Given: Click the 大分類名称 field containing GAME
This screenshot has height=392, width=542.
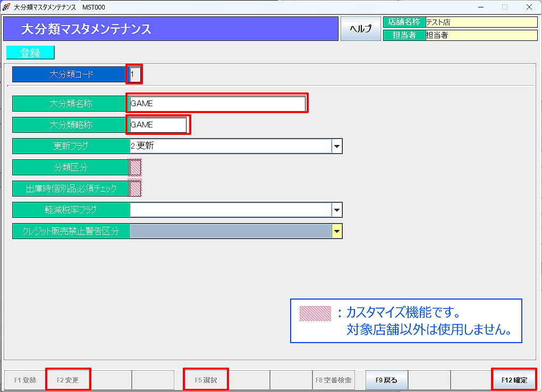Looking at the screenshot, I should [x=217, y=103].
